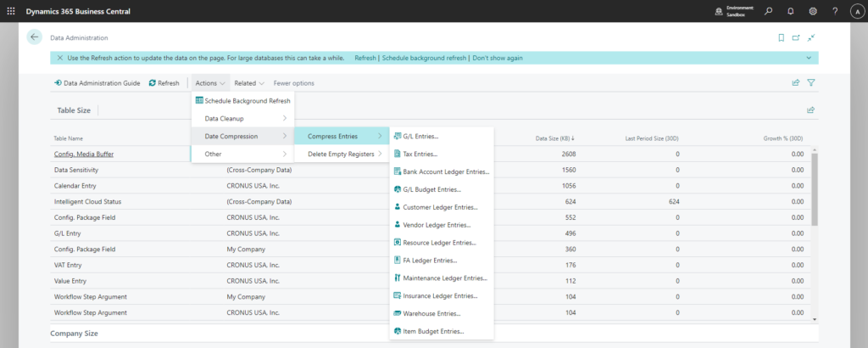Select G/L Entries... compression
Screen dimensions: 868x348
(x=442, y=137)
